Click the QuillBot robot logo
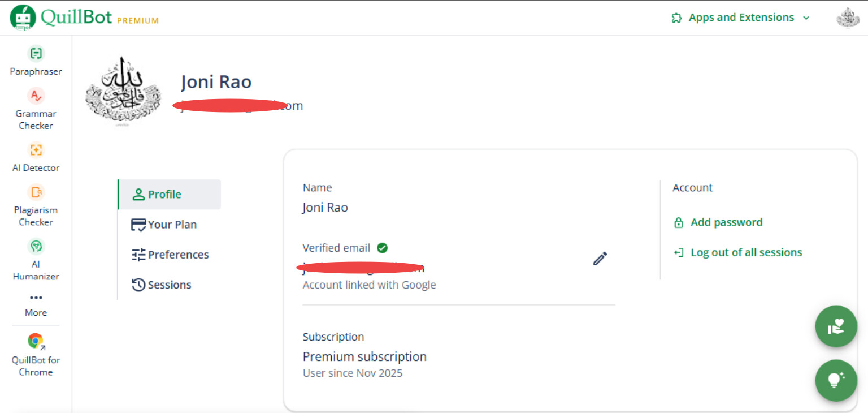This screenshot has width=868, height=413. click(23, 18)
